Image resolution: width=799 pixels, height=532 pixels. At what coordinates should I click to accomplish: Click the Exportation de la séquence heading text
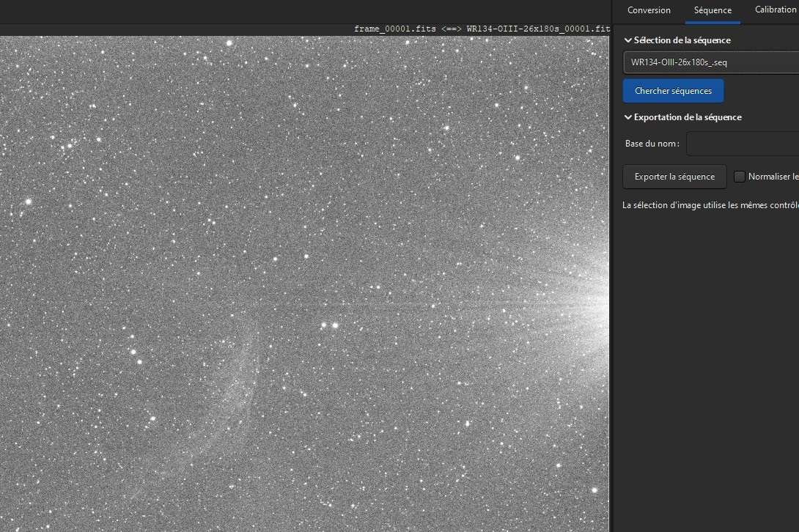click(x=688, y=117)
